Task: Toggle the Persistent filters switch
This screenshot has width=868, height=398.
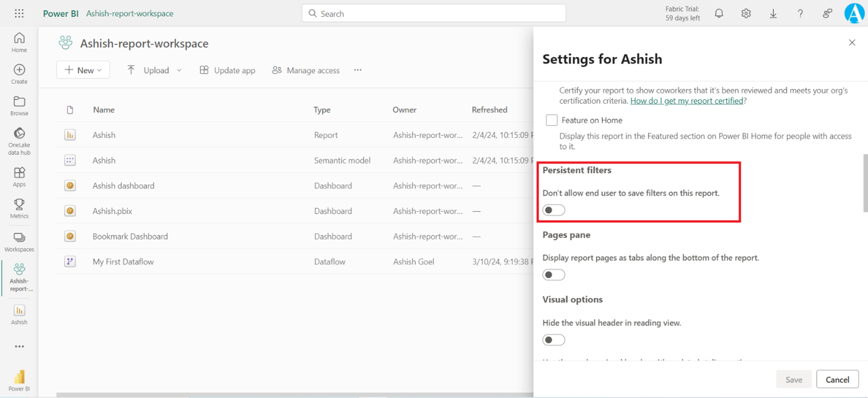Action: tap(553, 210)
